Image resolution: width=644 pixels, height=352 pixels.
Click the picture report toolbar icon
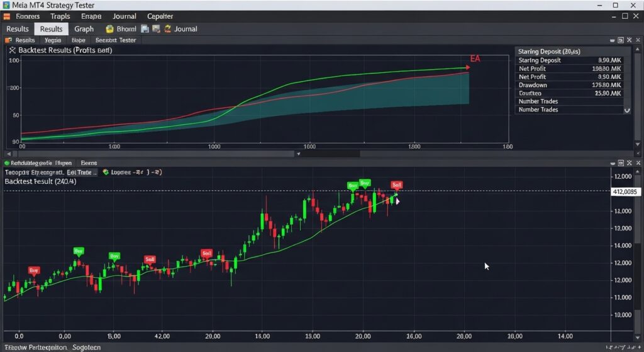click(x=156, y=29)
